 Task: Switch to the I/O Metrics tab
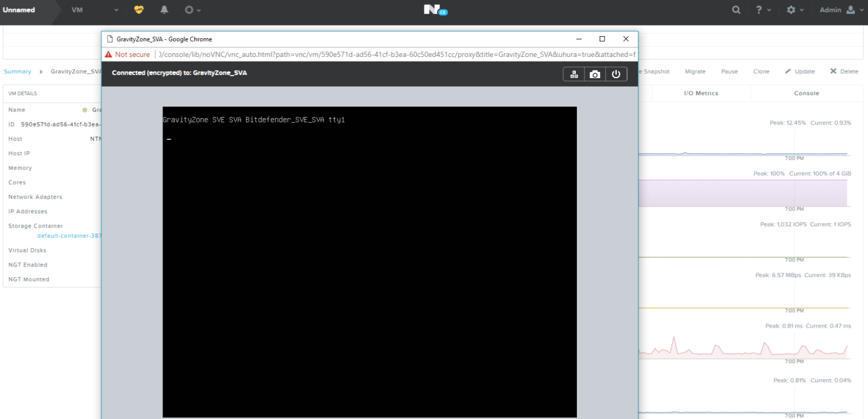click(x=701, y=93)
